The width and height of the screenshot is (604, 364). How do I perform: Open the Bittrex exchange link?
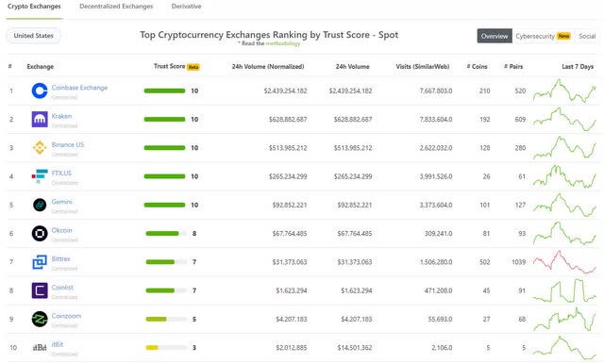click(60, 259)
